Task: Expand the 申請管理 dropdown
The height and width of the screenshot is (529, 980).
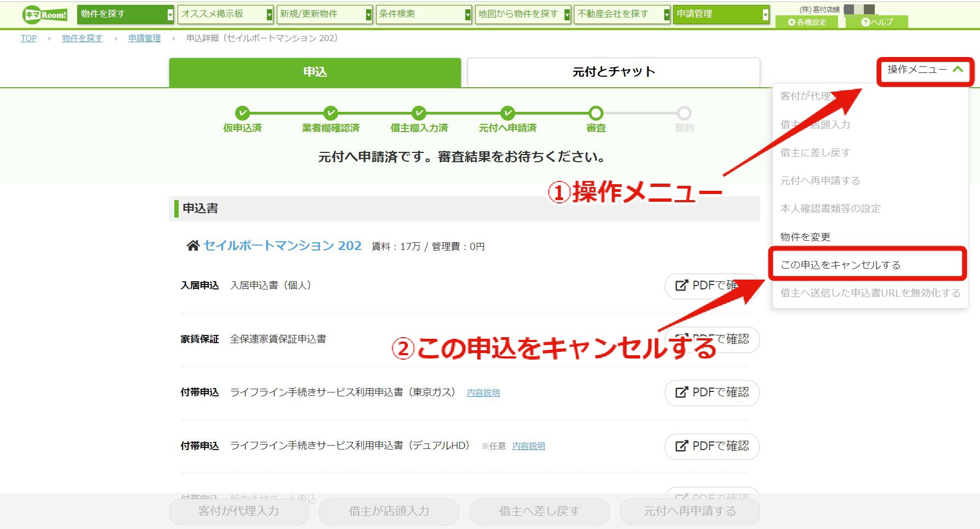Action: point(766,15)
